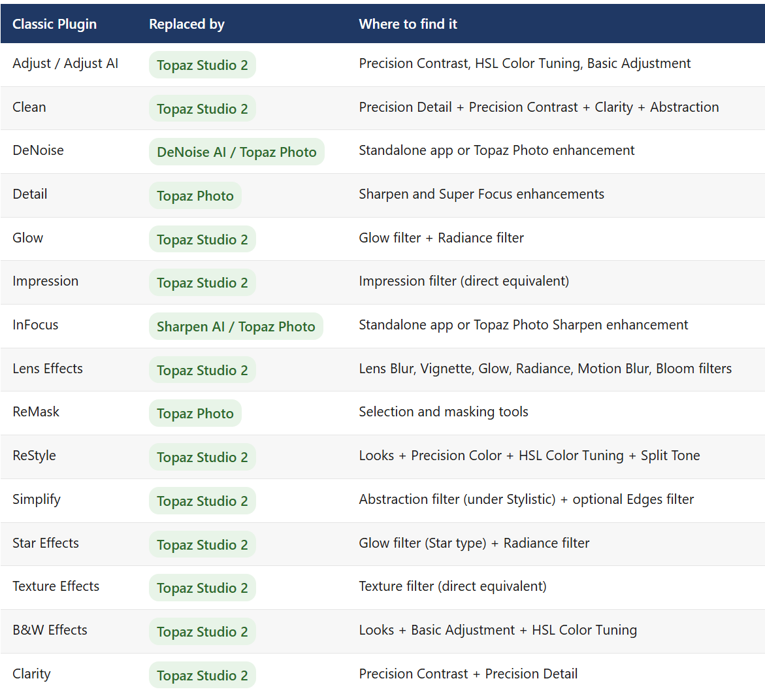
Task: Click 'Looks + Precision Color + HSL Color Tuning + Split Tone'
Action: pos(529,456)
